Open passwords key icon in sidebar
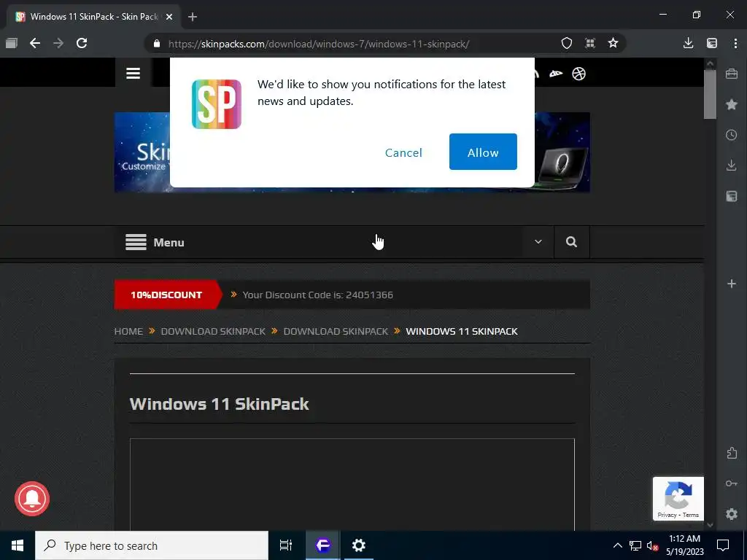This screenshot has width=747, height=560. [732, 483]
